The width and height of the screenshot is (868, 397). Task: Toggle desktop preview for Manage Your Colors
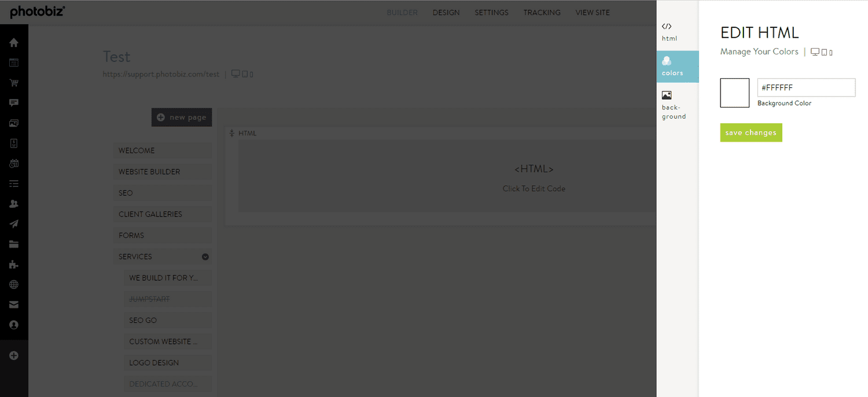tap(815, 52)
